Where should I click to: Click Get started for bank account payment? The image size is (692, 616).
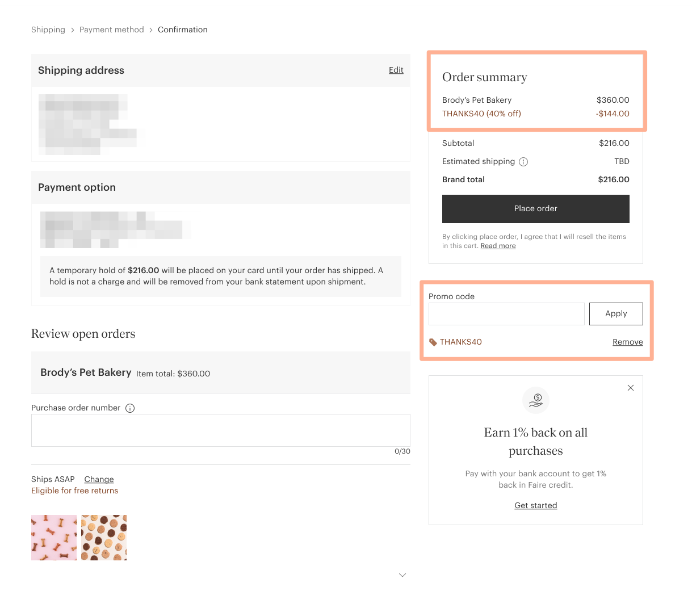click(536, 505)
